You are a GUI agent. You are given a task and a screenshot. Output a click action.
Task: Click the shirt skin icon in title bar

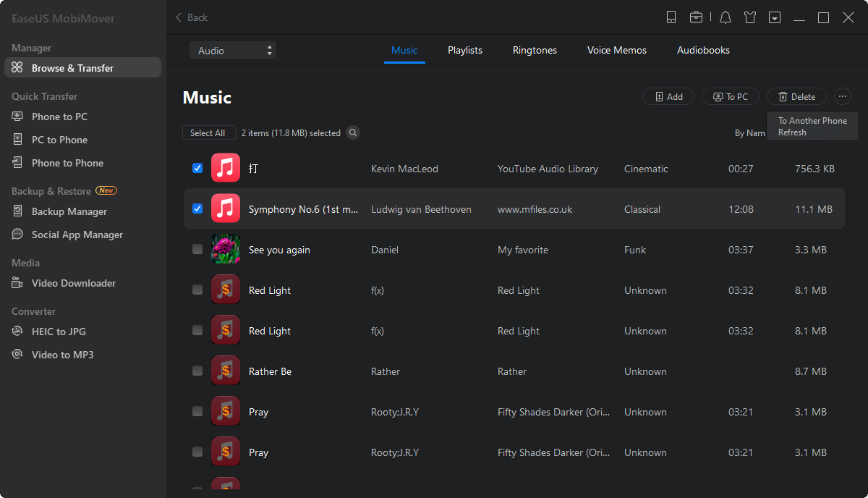click(750, 17)
